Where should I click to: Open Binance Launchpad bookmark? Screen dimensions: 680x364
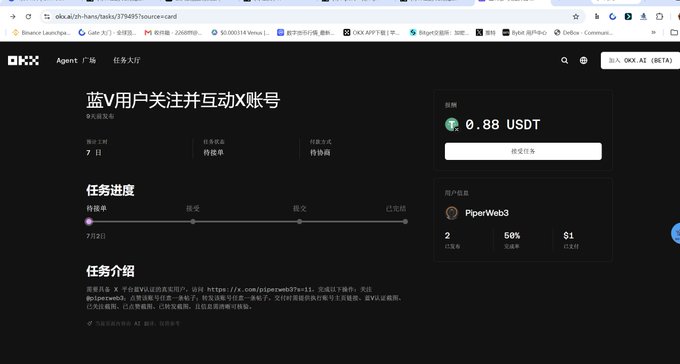(x=41, y=33)
